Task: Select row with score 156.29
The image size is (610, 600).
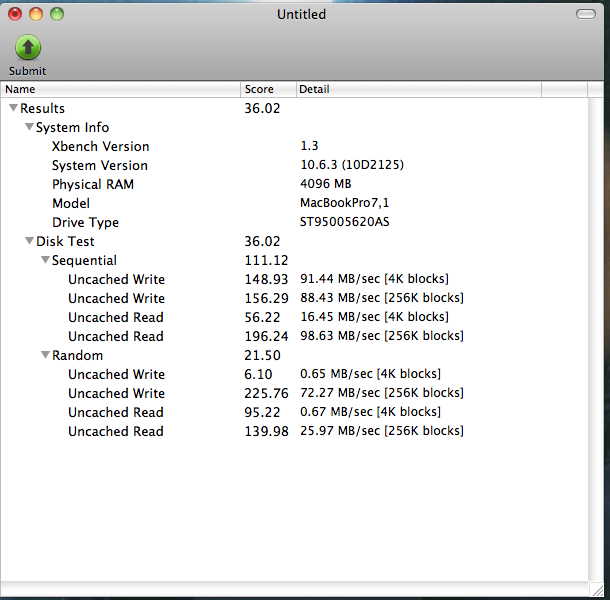Action: coord(294,298)
